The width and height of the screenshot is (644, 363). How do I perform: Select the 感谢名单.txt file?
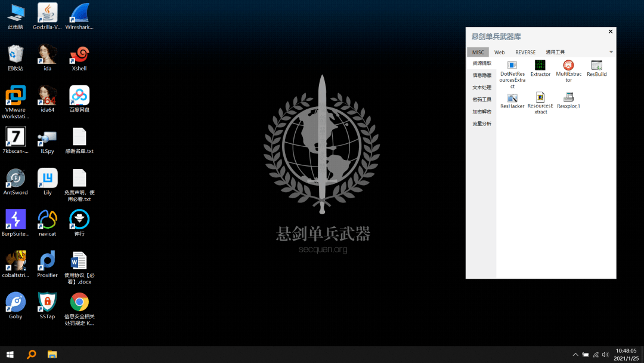point(79,140)
